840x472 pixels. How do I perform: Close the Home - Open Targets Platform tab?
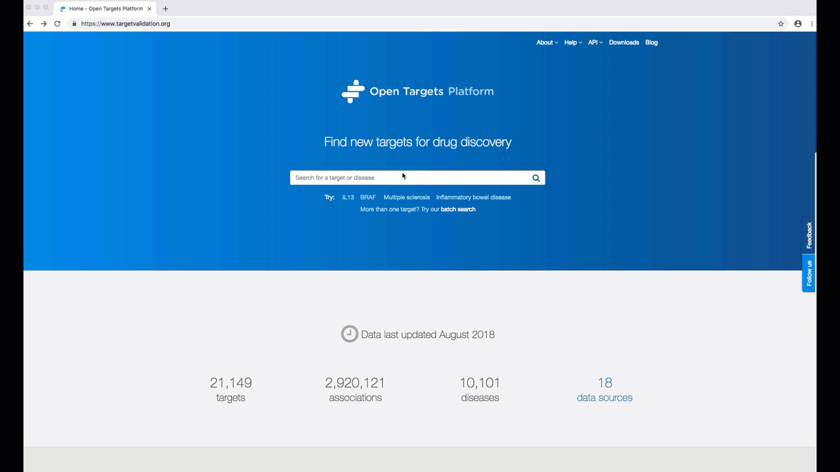pos(149,9)
